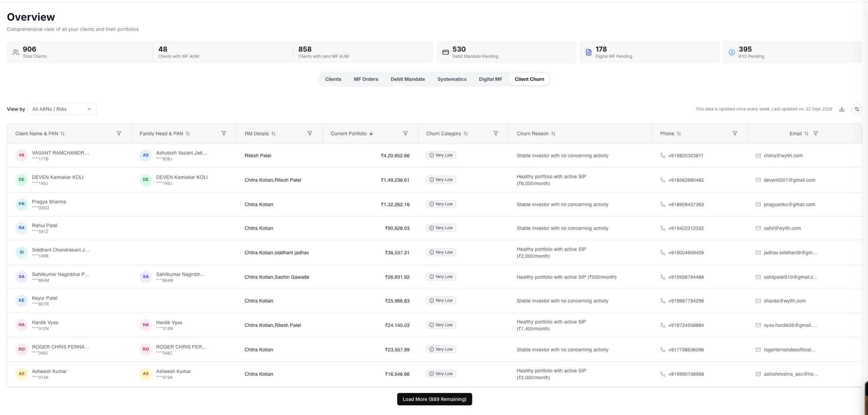
Task: Click the RA avatar for Rahul Patel
Action: [22, 228]
